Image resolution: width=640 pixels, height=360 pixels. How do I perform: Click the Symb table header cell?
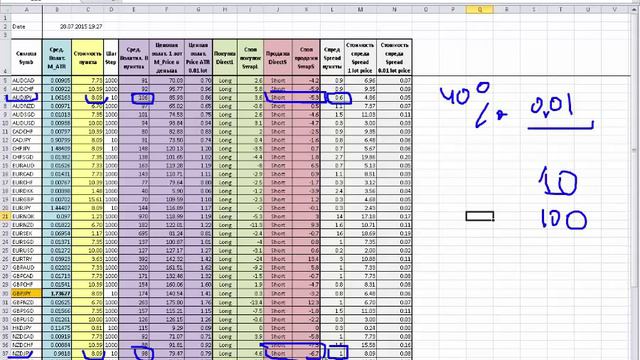[x=27, y=58]
